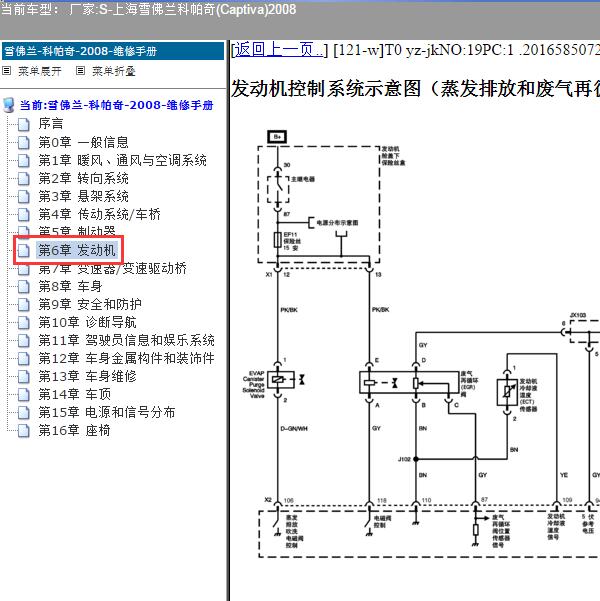The width and height of the screenshot is (600, 601).
Task: Click the B+ box in the wiring diagram
Action: pos(277,137)
